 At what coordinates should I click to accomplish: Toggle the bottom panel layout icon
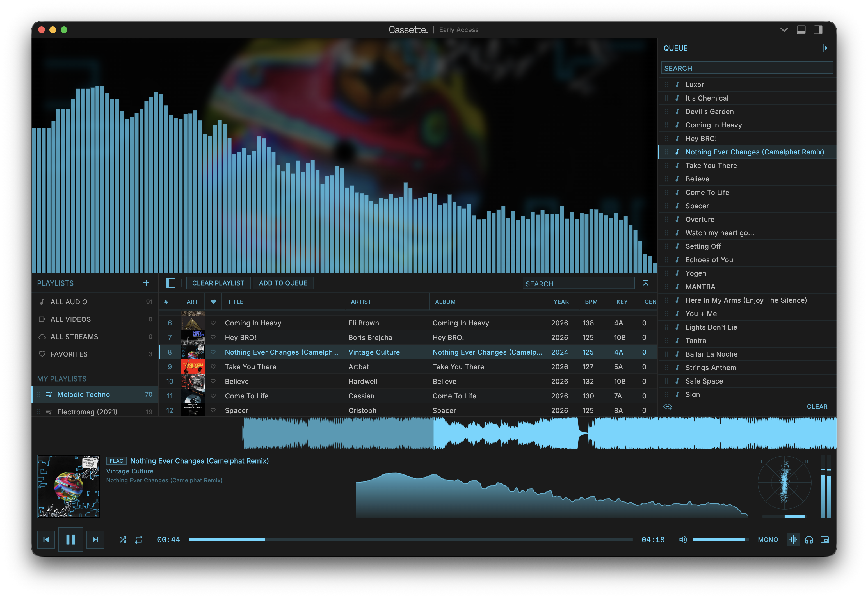(x=801, y=30)
